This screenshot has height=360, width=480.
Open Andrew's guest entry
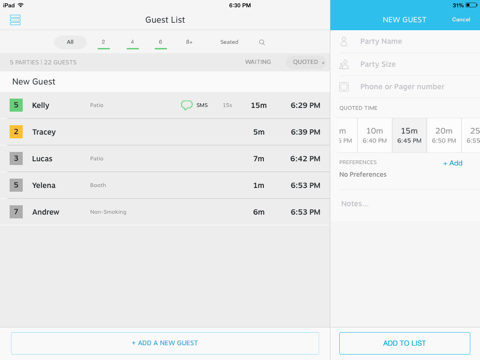(165, 212)
